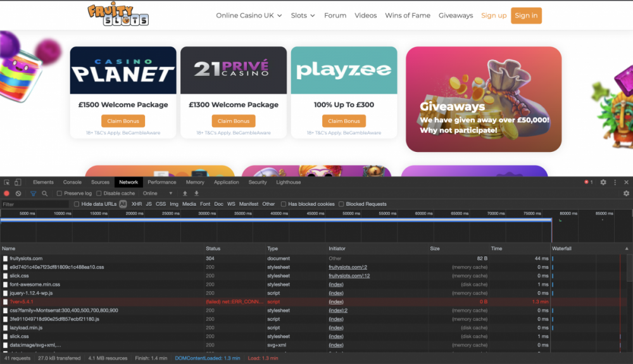Open DevTools more options menu
Screen dimensions: 633x364
pyautogui.click(x=615, y=182)
